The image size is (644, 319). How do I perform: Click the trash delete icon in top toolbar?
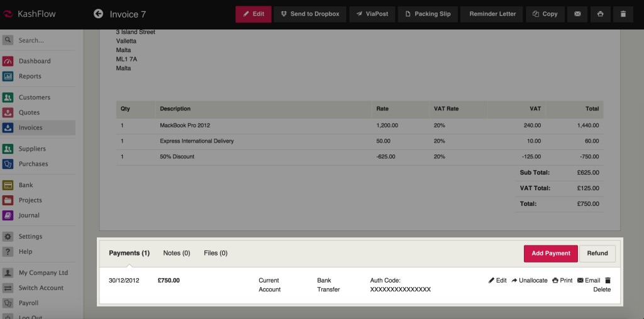(x=623, y=14)
